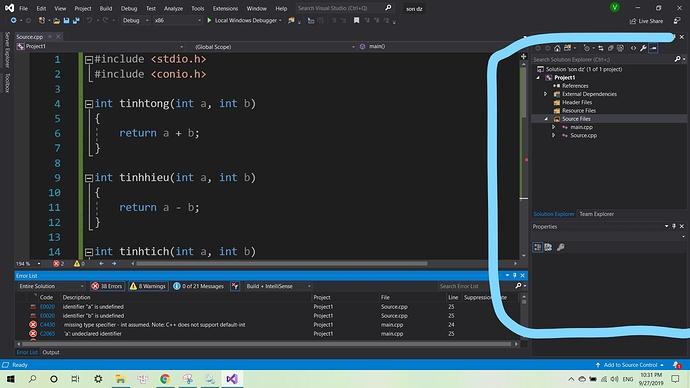
Task: Click the Alphabetical sort icon in Properties
Action: (548, 247)
